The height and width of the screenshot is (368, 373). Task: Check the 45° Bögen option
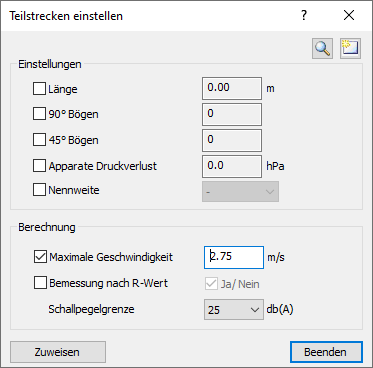(x=39, y=140)
